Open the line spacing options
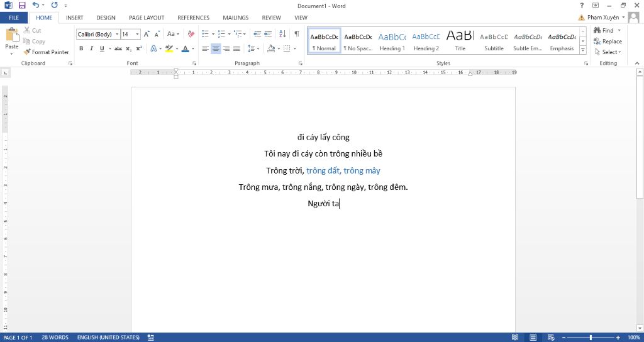This screenshot has height=342, width=644. click(253, 48)
